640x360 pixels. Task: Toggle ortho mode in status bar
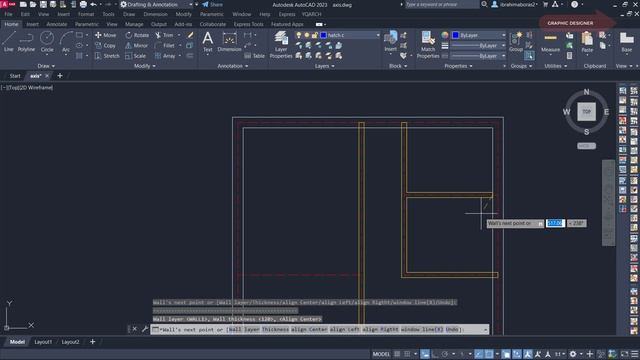point(435,354)
